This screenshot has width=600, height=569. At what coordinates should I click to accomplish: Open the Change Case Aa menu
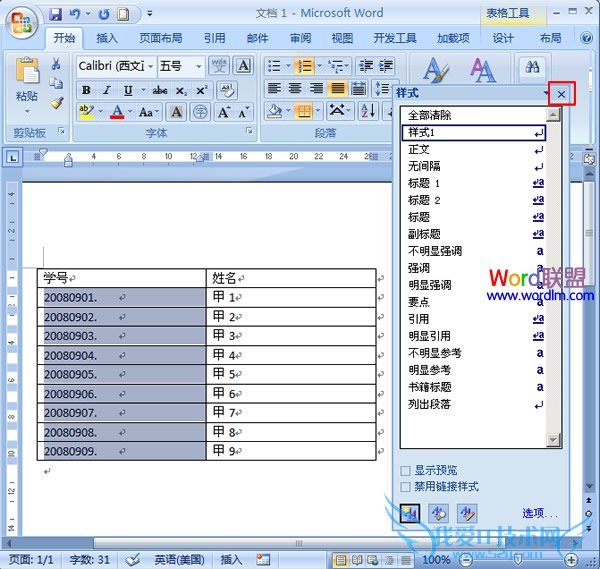[149, 112]
